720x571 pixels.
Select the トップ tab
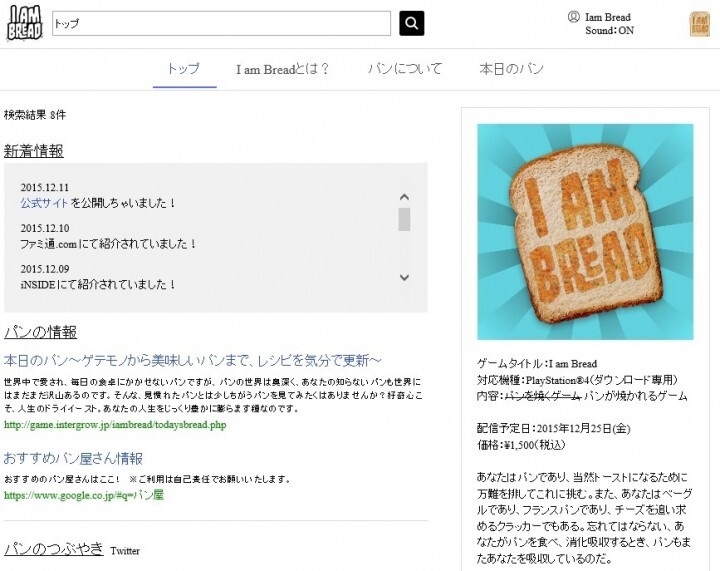tap(184, 69)
